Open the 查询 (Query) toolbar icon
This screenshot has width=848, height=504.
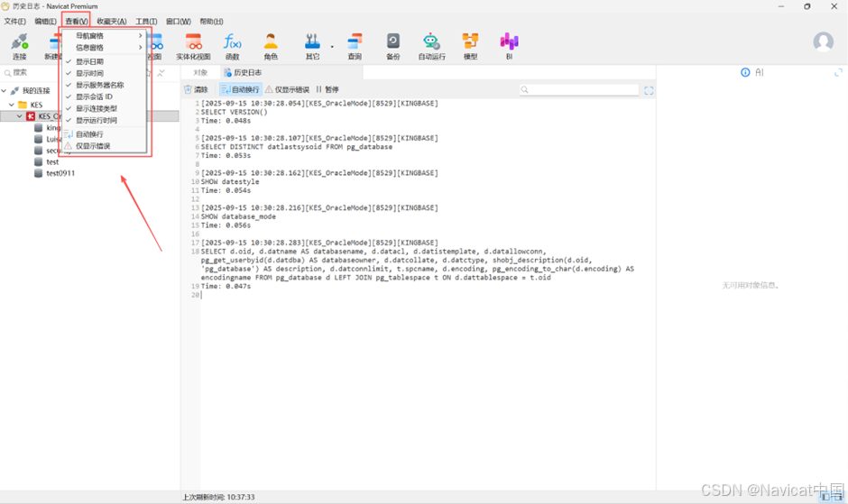click(355, 46)
